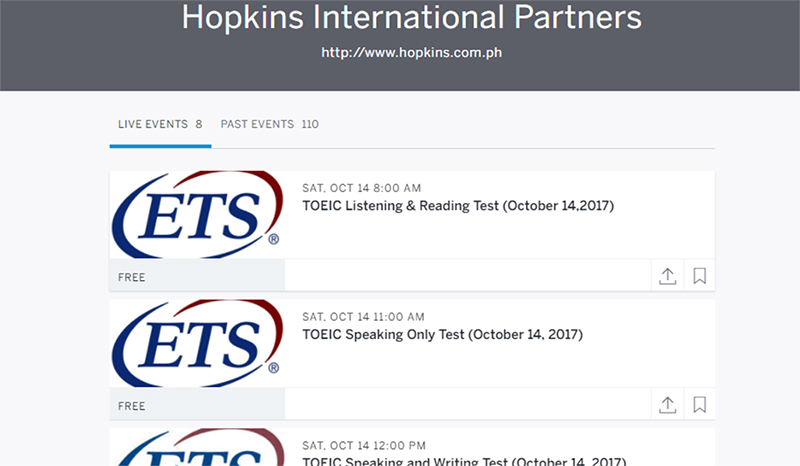Switch to the Live Events tab
The width and height of the screenshot is (800, 466).
[160, 124]
